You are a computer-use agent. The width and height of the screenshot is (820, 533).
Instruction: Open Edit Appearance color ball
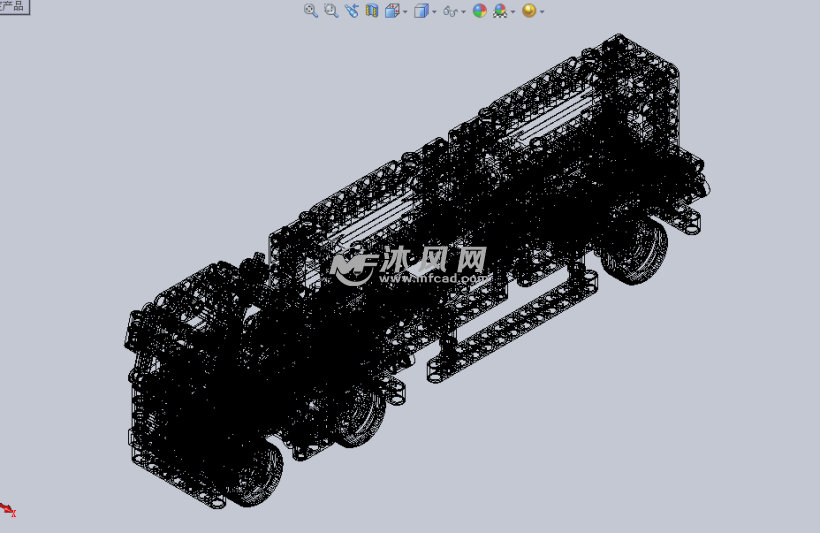pos(480,11)
